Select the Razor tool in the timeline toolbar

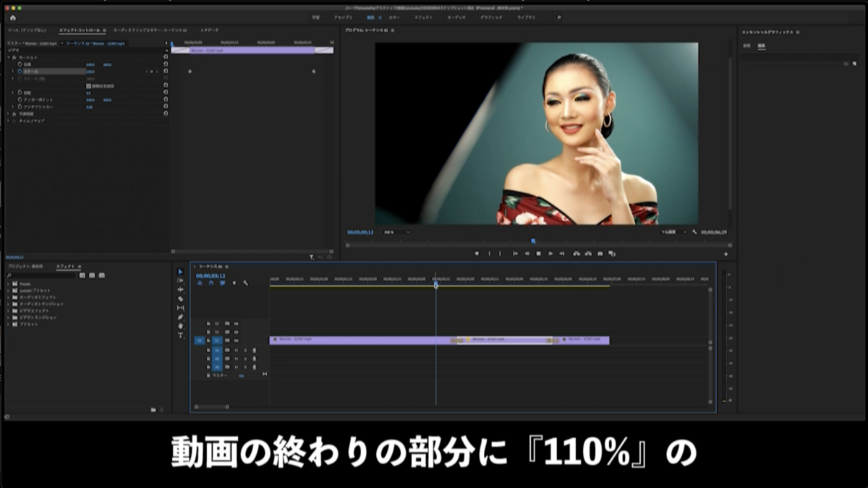(x=180, y=297)
